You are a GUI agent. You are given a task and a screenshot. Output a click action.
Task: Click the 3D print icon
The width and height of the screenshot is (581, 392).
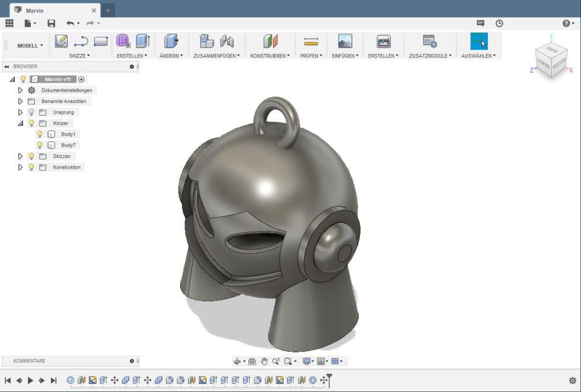point(384,41)
